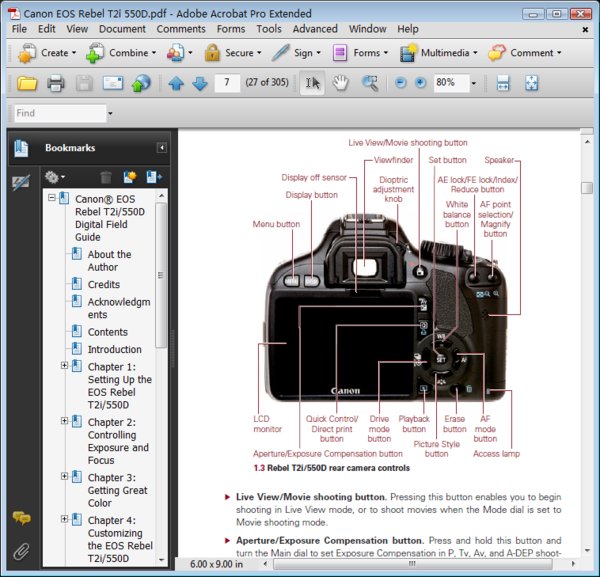Image resolution: width=600 pixels, height=577 pixels.
Task: Select the Hand tool
Action: pyautogui.click(x=341, y=83)
